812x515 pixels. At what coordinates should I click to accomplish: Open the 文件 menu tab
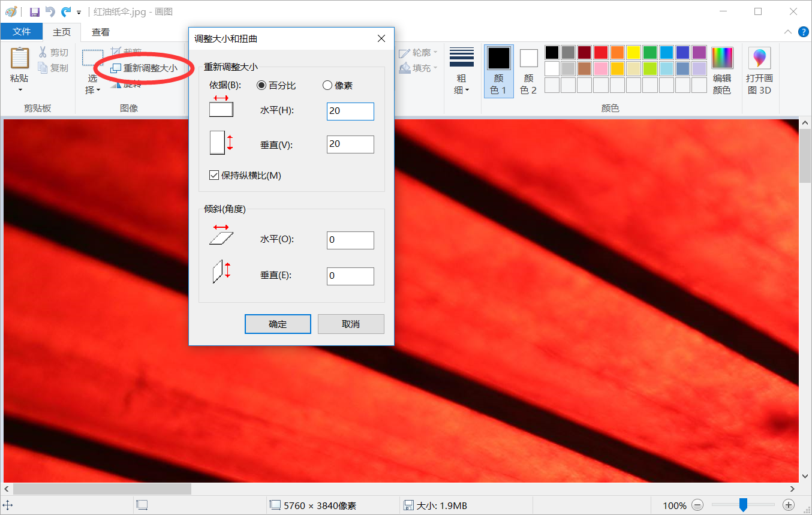coord(22,32)
